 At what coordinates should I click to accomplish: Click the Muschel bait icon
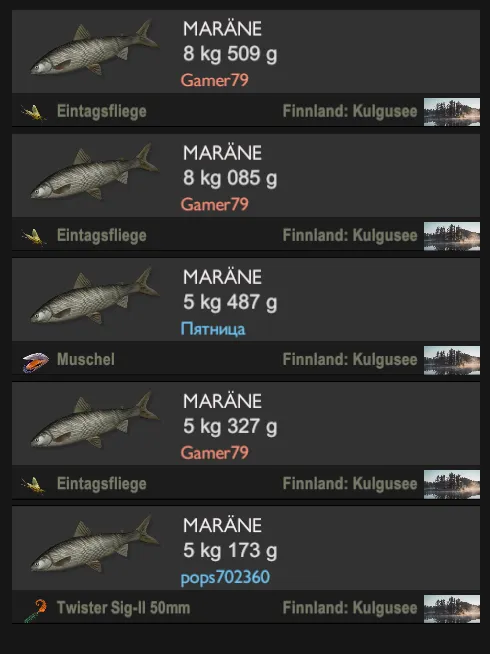coord(35,361)
